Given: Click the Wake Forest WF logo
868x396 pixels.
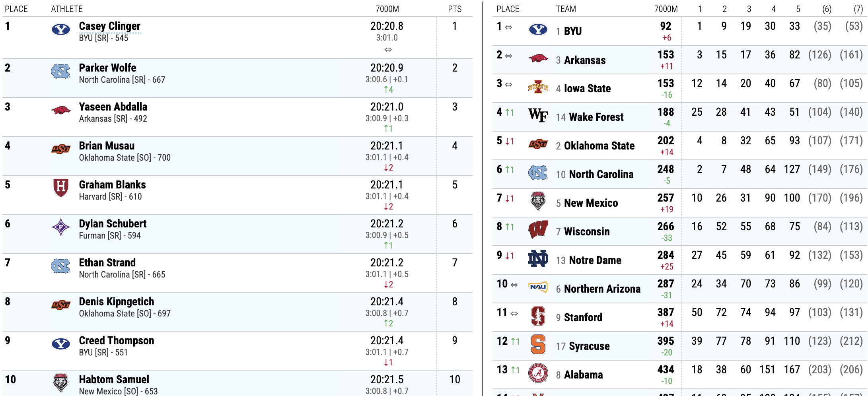Looking at the screenshot, I should coord(538,115).
